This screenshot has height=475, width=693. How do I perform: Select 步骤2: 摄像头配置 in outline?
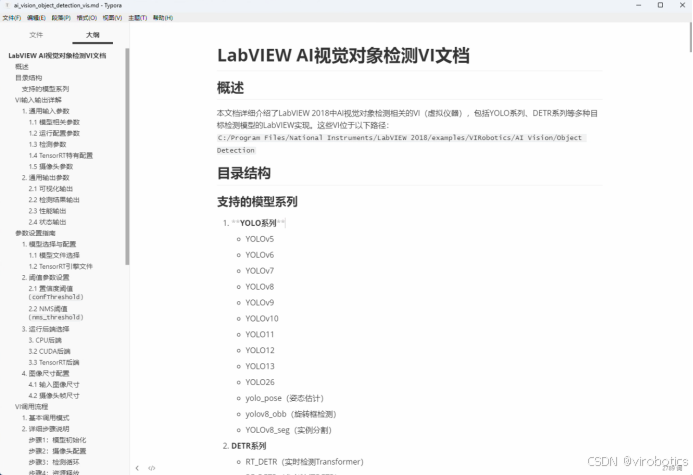(x=57, y=451)
